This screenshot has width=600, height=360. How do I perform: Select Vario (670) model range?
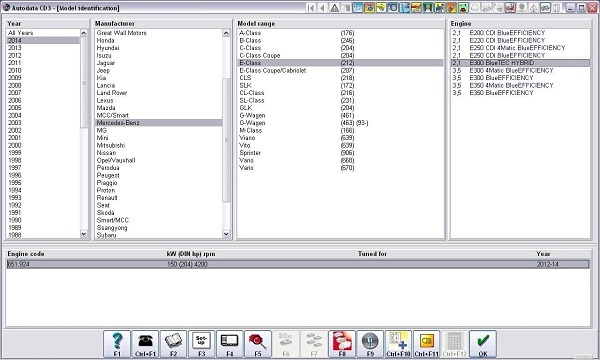(x=341, y=168)
